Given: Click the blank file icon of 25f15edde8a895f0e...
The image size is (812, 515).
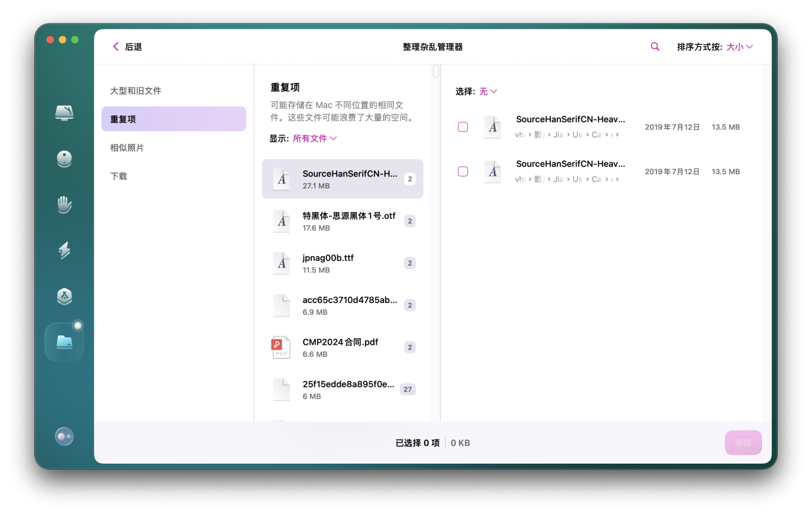Looking at the screenshot, I should pos(282,390).
